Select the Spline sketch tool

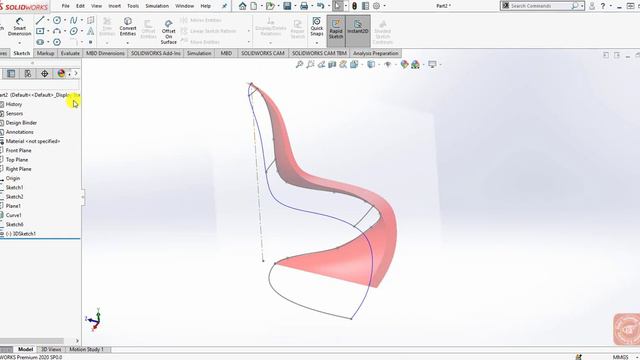(x=73, y=20)
